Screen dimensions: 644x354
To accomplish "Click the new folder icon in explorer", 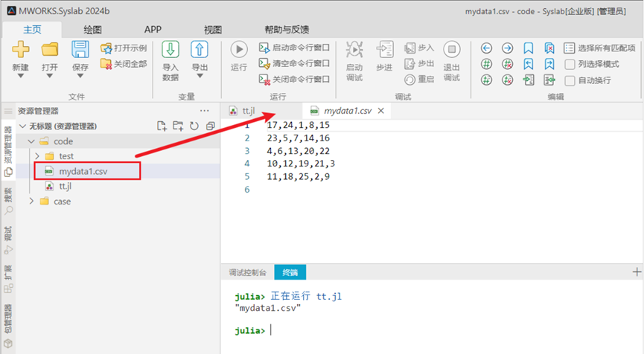I will tap(178, 126).
